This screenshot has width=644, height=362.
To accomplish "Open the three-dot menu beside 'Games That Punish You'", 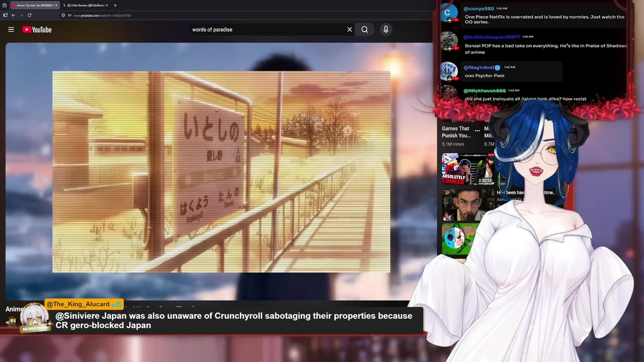I will point(477,130).
